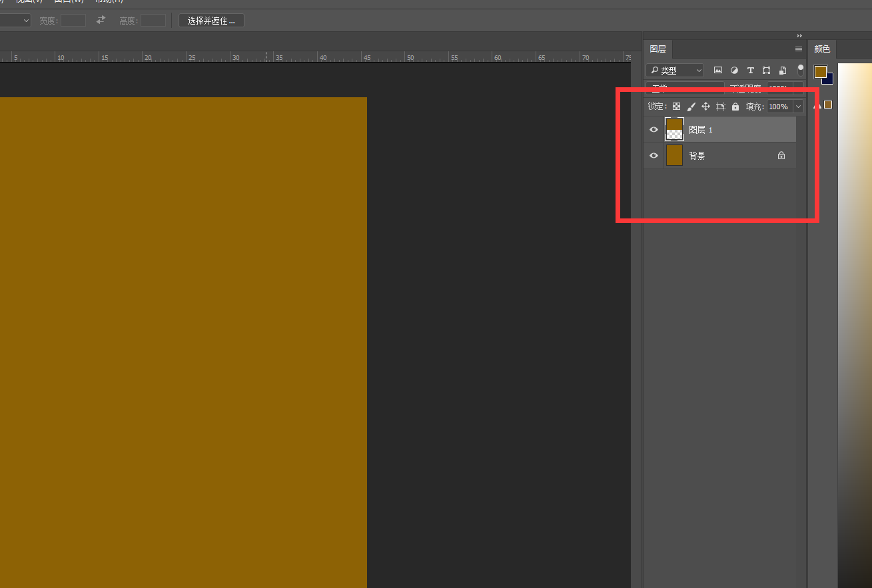Click the lock icon on the 背景 layer
This screenshot has height=588, width=872.
coord(781,156)
